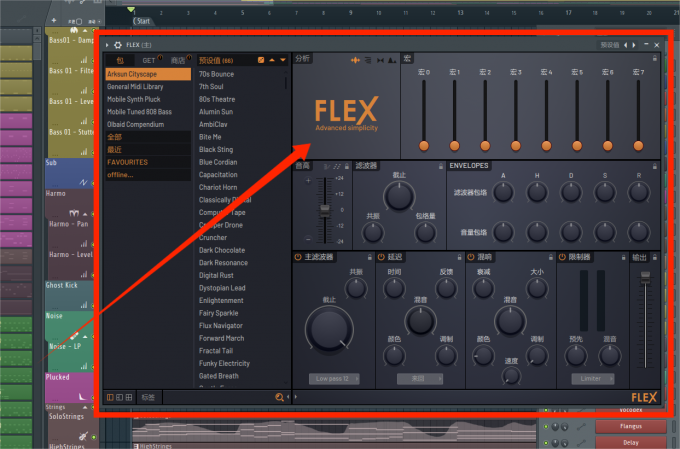The width and height of the screenshot is (680, 449).
Task: Toggle lock on macro panel
Action: point(655,58)
